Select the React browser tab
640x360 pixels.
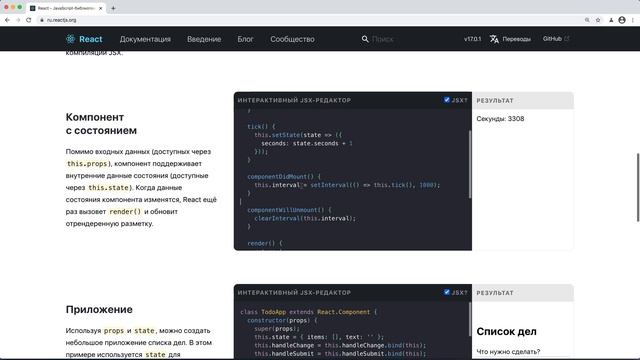pyautogui.click(x=65, y=8)
